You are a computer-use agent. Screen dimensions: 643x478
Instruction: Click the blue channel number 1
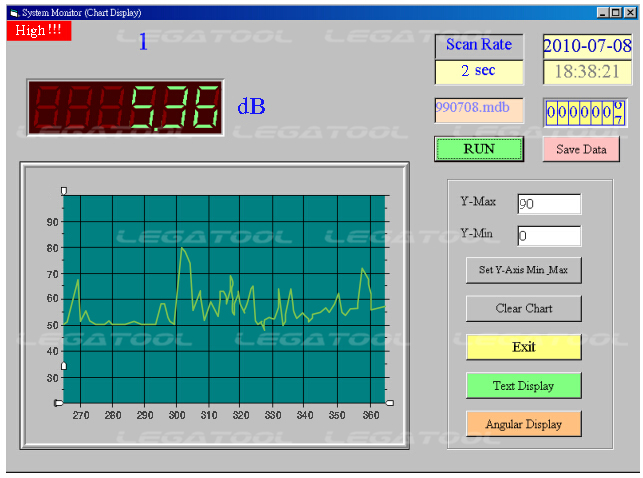tap(143, 41)
